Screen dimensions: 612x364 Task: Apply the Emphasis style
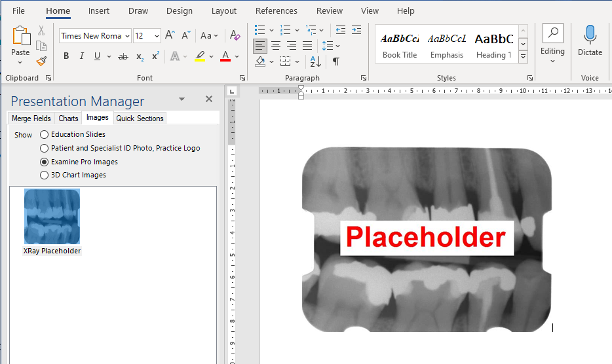[447, 45]
